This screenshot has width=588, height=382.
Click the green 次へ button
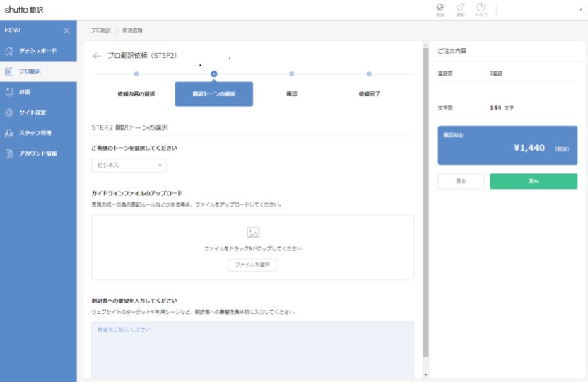click(534, 181)
